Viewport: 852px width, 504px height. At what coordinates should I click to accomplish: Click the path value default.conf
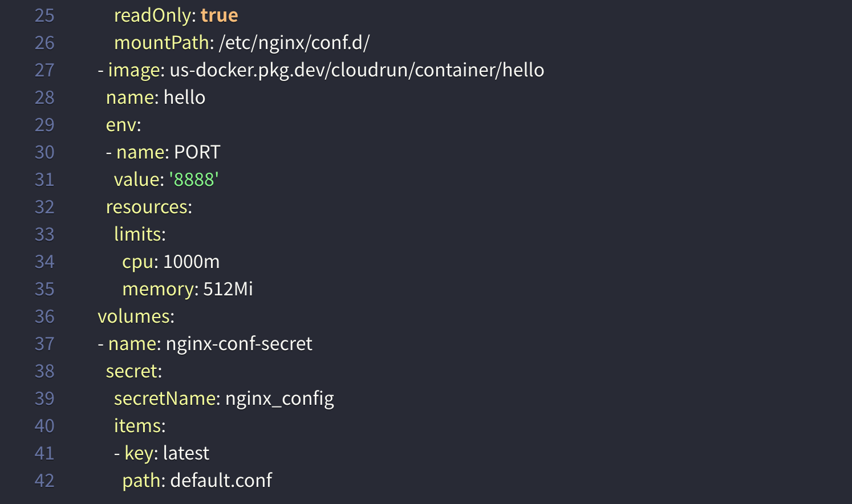(x=221, y=481)
